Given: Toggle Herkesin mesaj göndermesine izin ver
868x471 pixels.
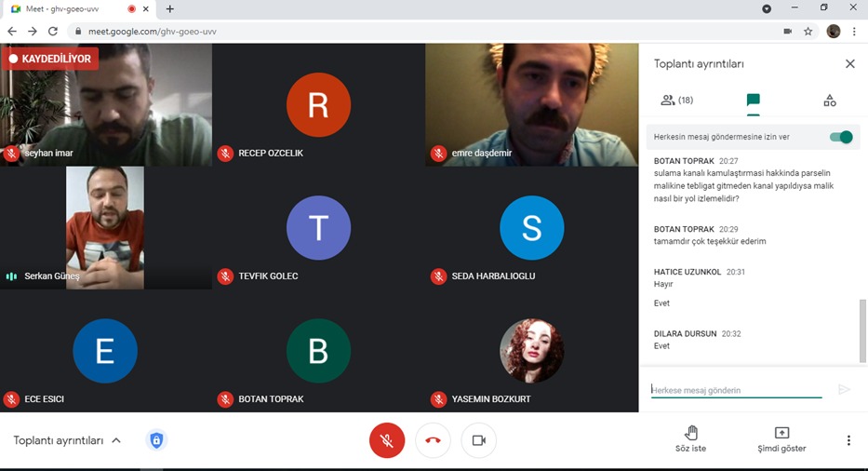Looking at the screenshot, I should click(x=841, y=137).
